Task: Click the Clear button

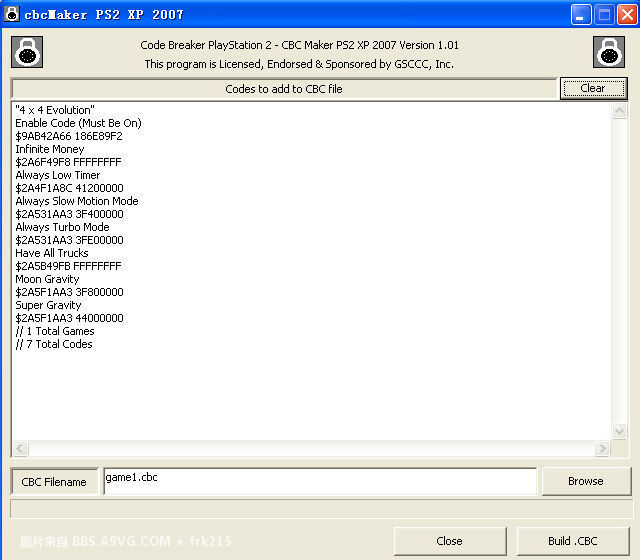Action: pos(593,88)
